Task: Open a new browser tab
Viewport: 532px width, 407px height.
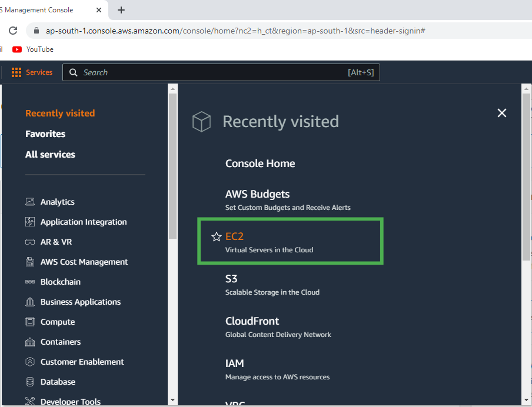Action: coord(121,10)
